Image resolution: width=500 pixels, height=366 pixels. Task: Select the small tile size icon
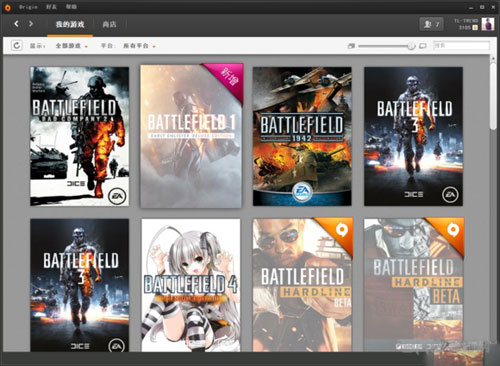pyautogui.click(x=351, y=46)
